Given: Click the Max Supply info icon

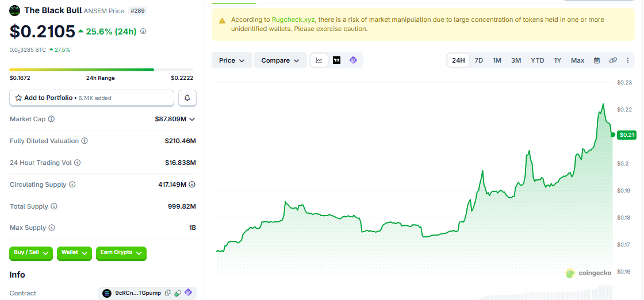Looking at the screenshot, I should pos(52,228).
